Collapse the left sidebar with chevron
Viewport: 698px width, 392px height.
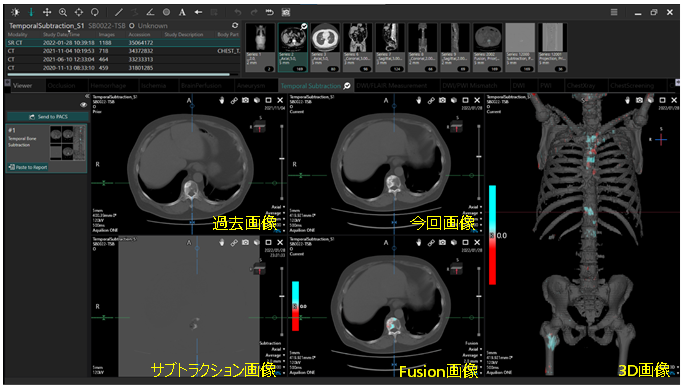87,96
